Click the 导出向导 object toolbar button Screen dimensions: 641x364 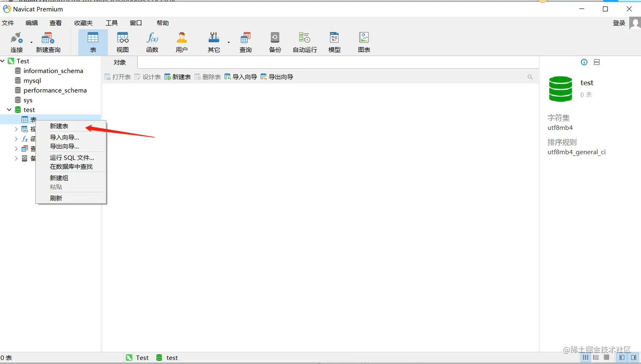(277, 77)
